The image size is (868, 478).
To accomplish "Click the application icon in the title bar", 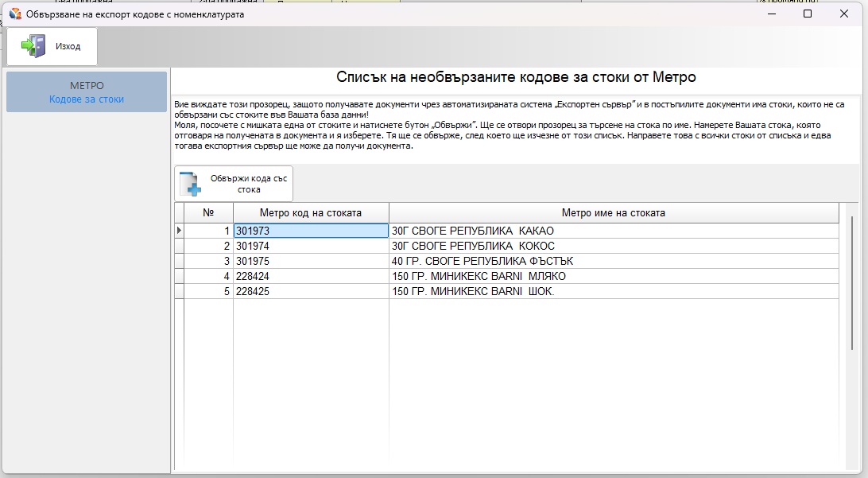I will (14, 14).
